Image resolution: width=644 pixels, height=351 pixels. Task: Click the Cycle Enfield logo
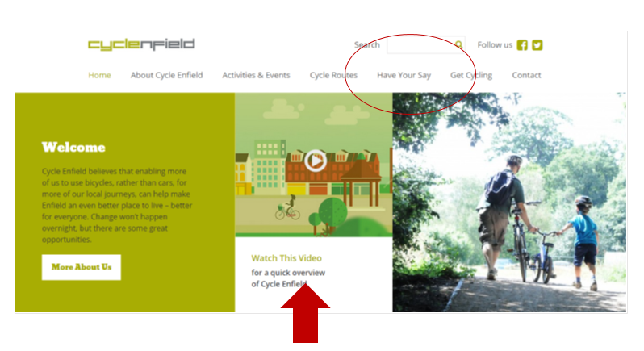pyautogui.click(x=141, y=44)
